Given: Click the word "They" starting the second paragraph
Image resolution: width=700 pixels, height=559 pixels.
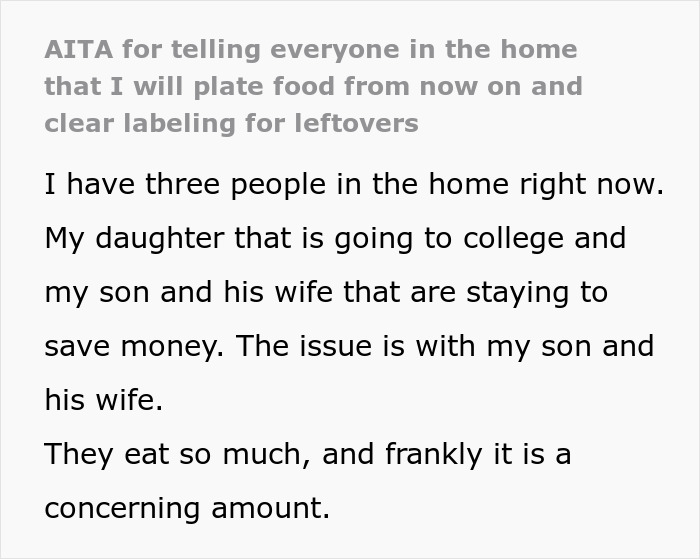Looking at the screenshot, I should [x=78, y=454].
